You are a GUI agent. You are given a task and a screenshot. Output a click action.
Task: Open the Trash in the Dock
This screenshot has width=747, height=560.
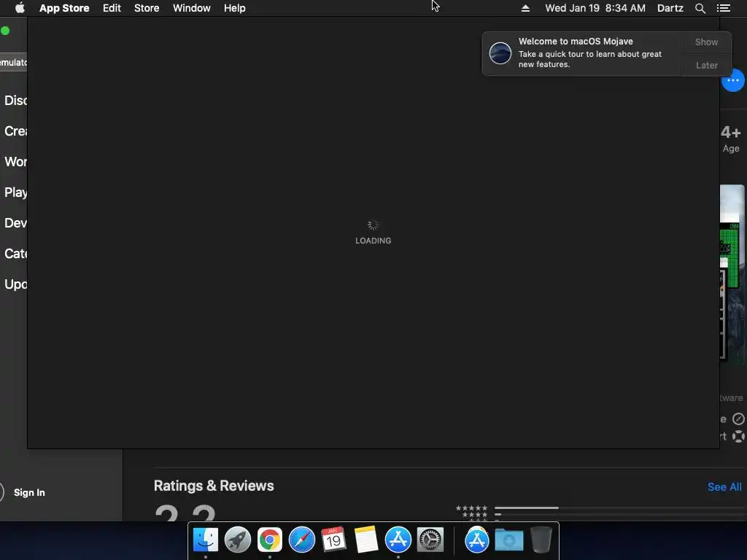pyautogui.click(x=541, y=540)
